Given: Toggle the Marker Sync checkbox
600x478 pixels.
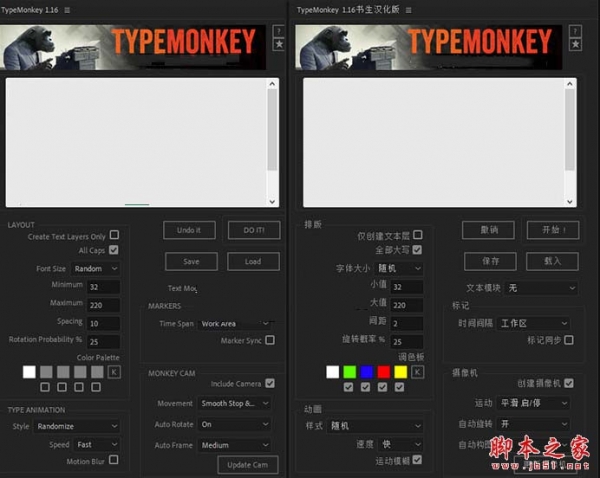Looking at the screenshot, I should (270, 340).
